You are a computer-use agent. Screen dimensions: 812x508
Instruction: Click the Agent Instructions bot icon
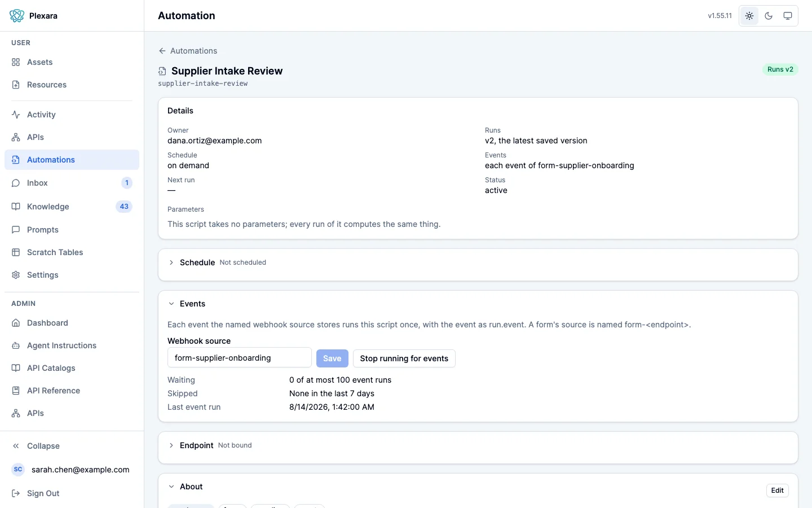16,345
